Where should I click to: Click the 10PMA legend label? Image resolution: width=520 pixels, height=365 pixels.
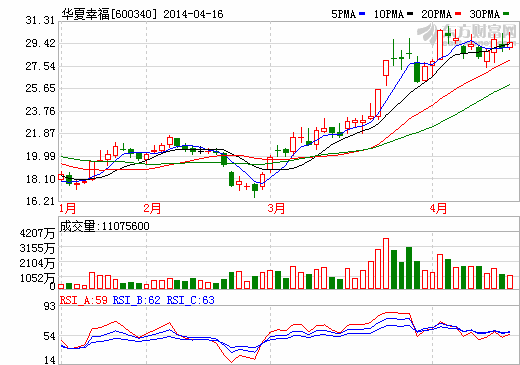pyautogui.click(x=389, y=14)
